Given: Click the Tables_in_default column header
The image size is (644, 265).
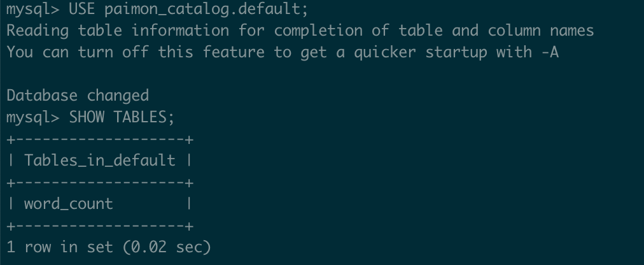Looking at the screenshot, I should [100, 161].
